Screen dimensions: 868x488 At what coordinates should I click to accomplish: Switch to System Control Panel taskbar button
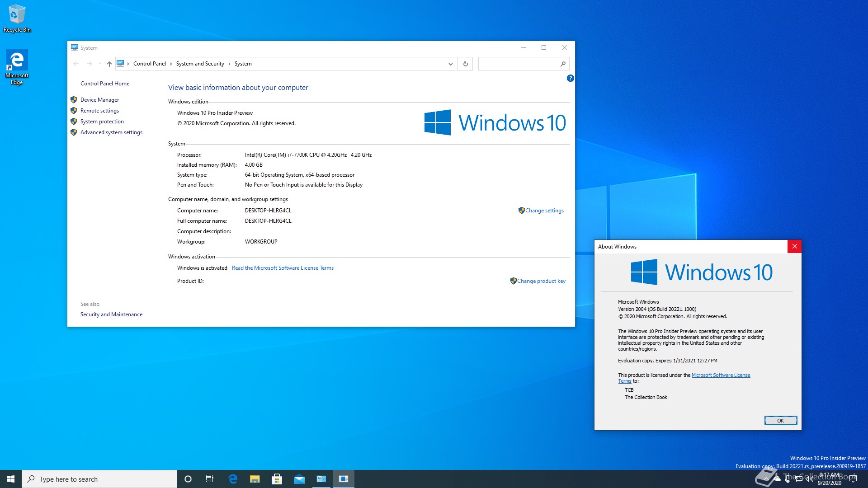click(x=321, y=479)
